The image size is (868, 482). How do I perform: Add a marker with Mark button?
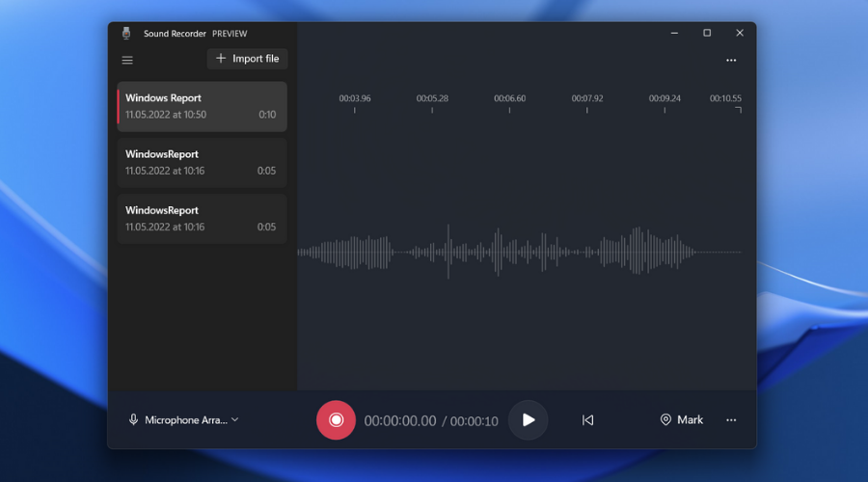pos(681,420)
